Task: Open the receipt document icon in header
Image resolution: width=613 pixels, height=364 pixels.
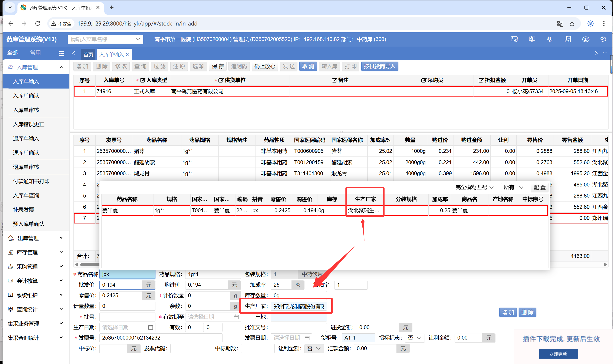Action: (x=568, y=39)
